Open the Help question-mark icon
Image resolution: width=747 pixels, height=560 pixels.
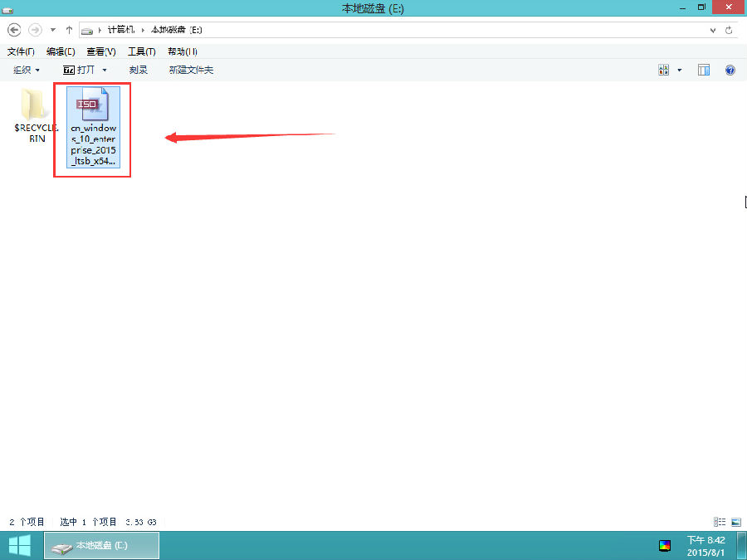[730, 70]
